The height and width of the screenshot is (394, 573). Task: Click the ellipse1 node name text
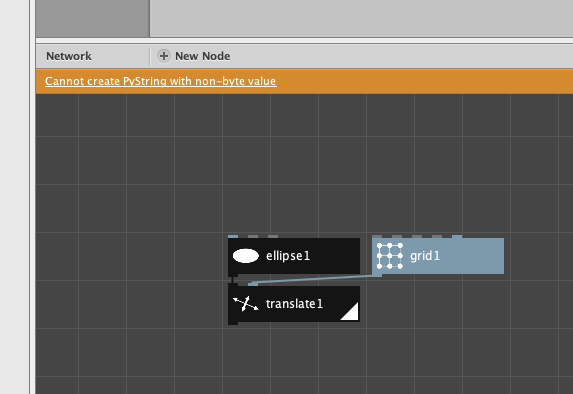pyautogui.click(x=288, y=256)
